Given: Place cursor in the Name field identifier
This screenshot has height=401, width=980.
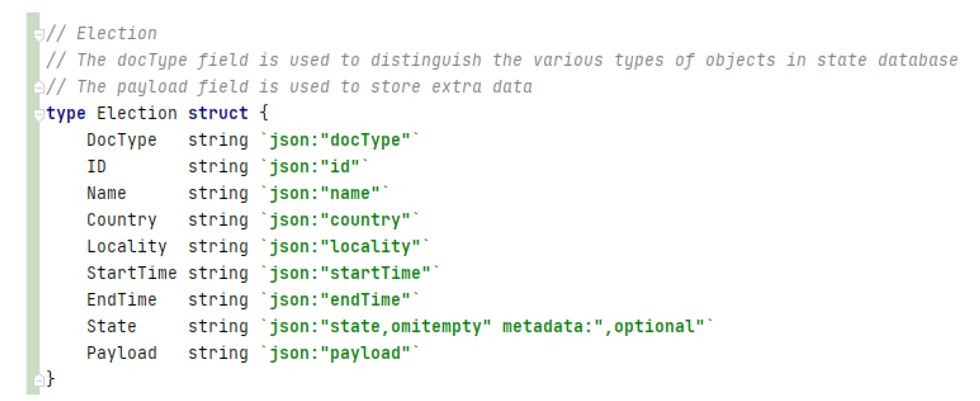Looking at the screenshot, I should [x=106, y=193].
